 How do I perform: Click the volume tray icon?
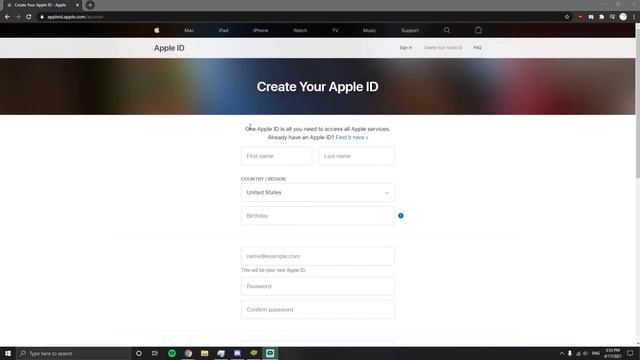pyautogui.click(x=586, y=353)
